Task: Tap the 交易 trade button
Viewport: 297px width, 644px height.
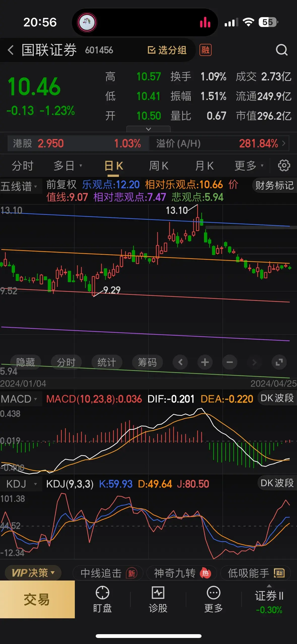Action: coord(37,599)
